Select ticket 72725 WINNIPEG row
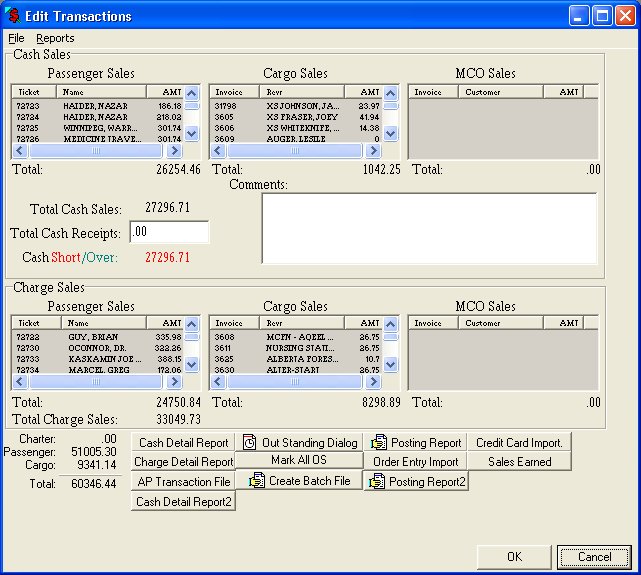The width and height of the screenshot is (641, 575). [x=98, y=128]
